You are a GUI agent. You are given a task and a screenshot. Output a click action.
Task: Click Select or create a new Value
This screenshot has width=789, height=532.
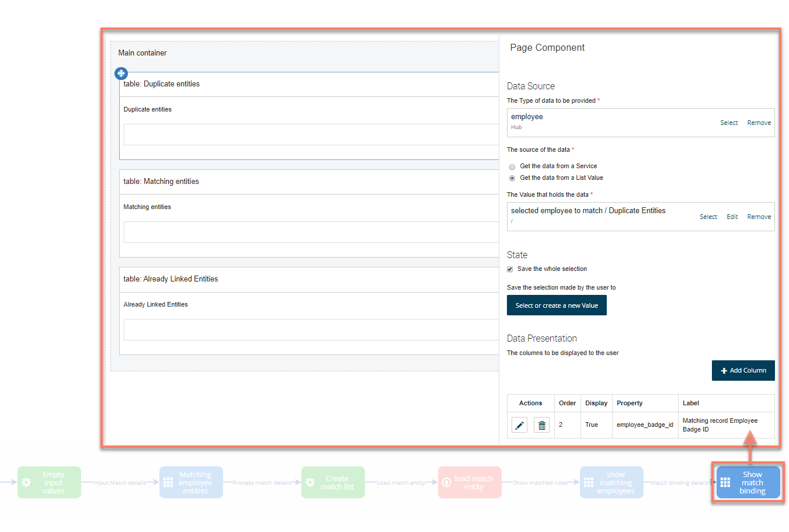coord(557,305)
